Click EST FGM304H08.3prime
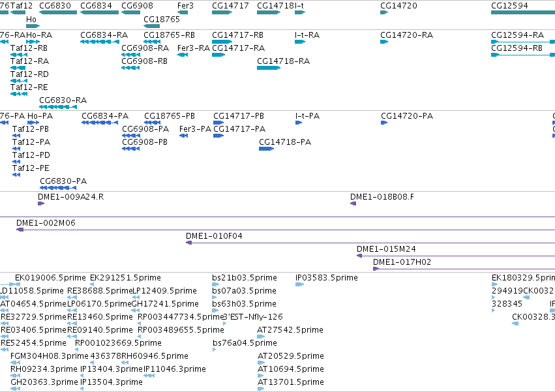This screenshot has height=392, width=555. 50,356
